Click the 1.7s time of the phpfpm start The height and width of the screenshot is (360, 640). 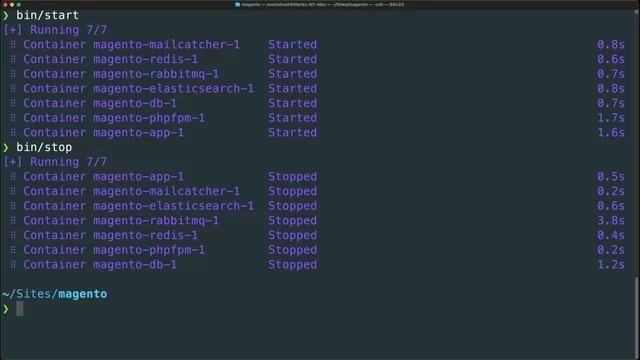click(611, 118)
